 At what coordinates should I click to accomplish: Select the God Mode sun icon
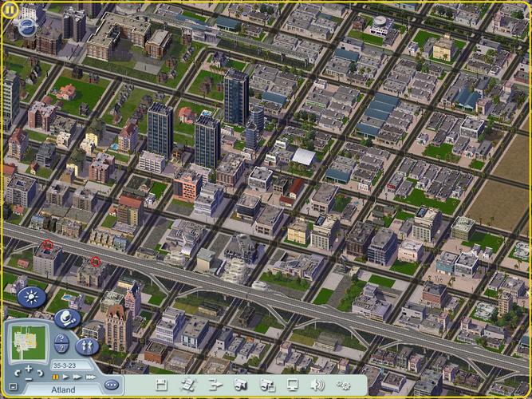coord(32,297)
